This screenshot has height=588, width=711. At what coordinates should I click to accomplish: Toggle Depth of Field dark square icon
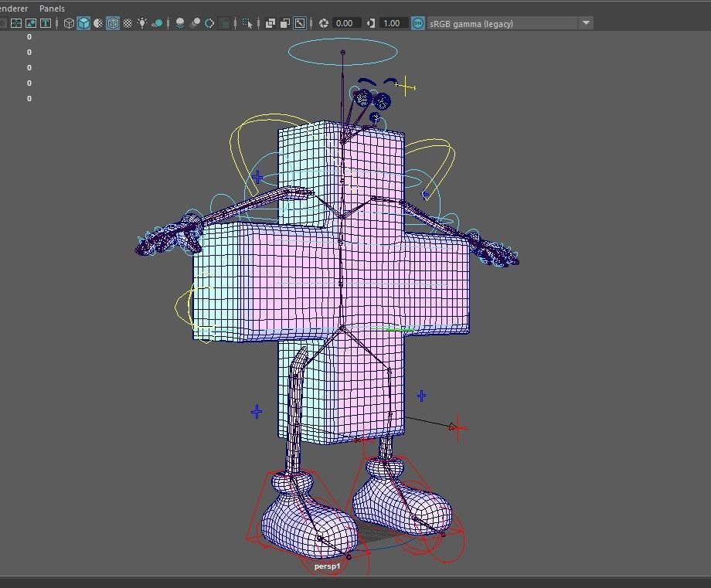[x=224, y=23]
